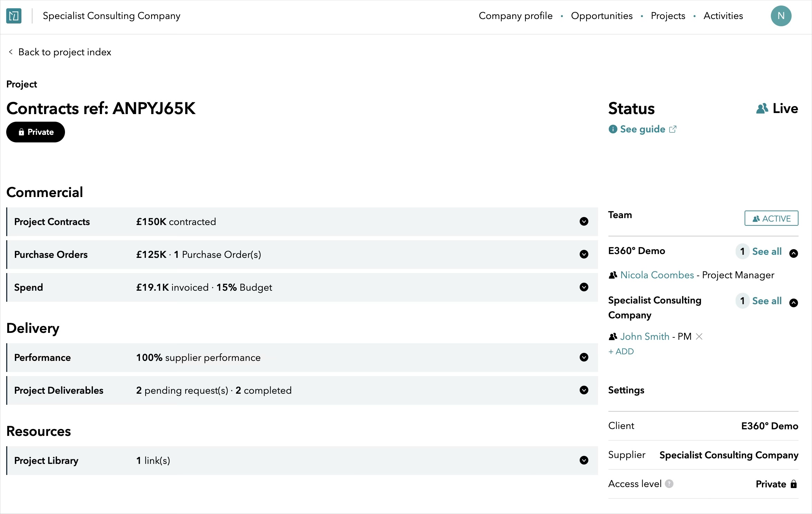Click the Client E360° Demo value
Viewport: 812px width, 514px height.
click(x=769, y=426)
